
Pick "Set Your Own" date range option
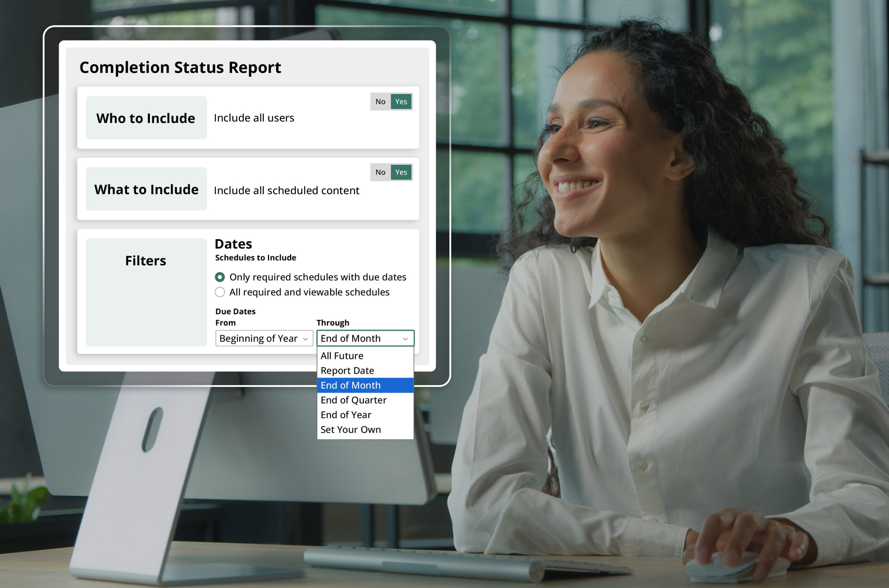pyautogui.click(x=350, y=429)
